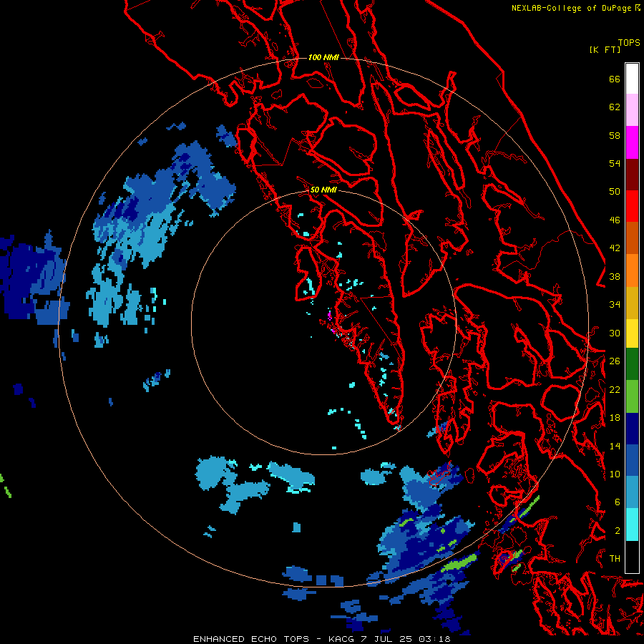Click the cyan 2 kft legend swatch
644x644 pixels.
click(x=632, y=525)
